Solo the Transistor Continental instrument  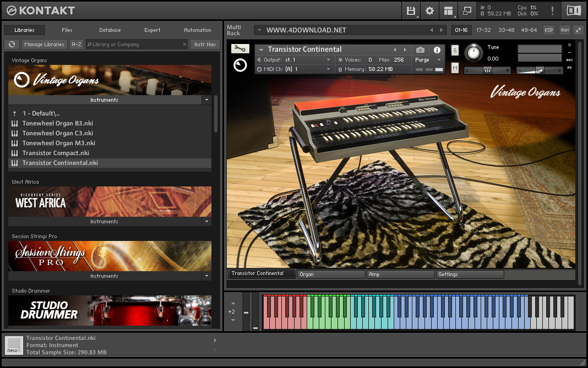click(455, 50)
